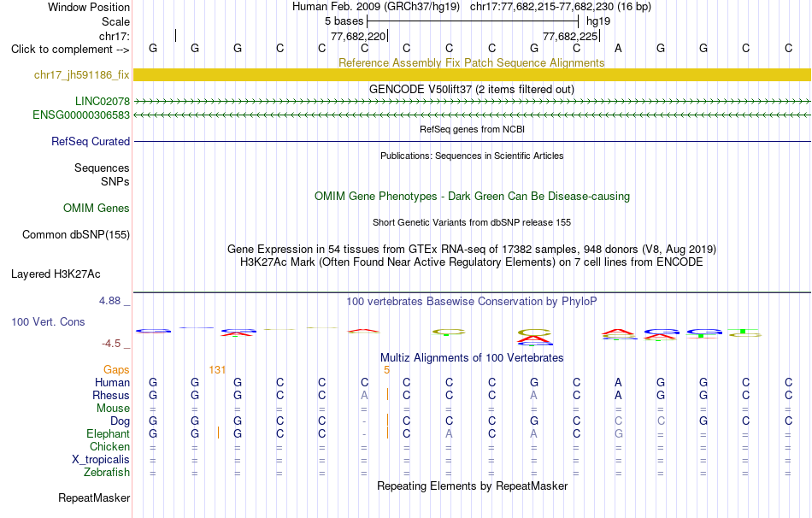Screen dimensions: 812x518
Task: Click the Human species row label
Action: click(x=112, y=382)
